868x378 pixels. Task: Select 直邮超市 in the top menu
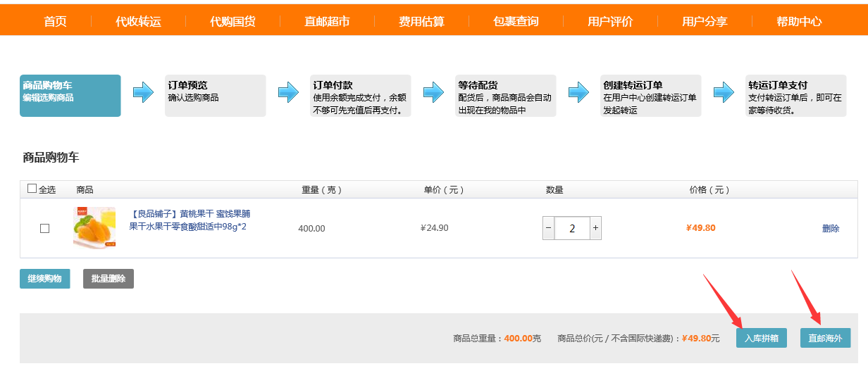(327, 21)
